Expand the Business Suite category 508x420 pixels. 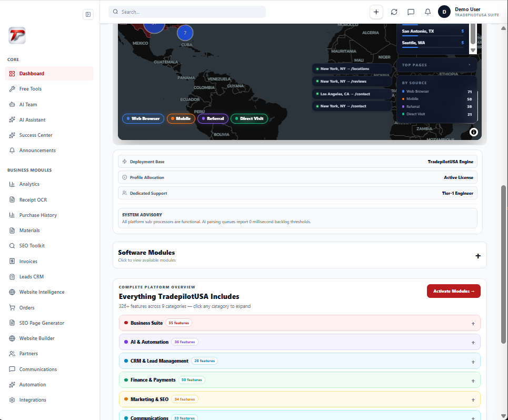point(300,323)
